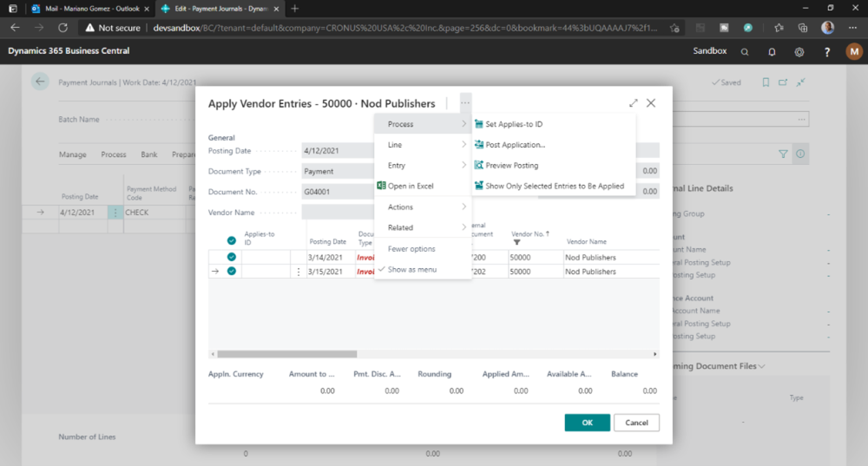Collapse the Payment Journals page view
868x466 pixels.
pos(800,82)
